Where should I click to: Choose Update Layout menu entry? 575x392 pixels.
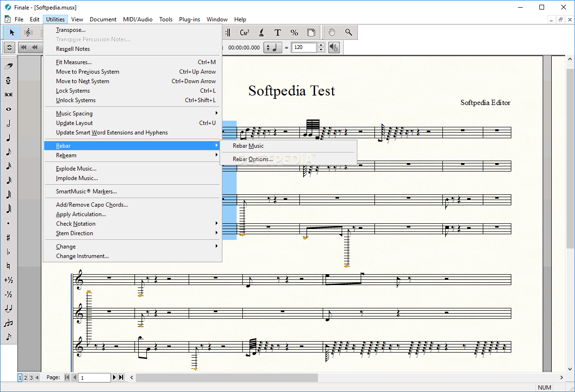click(x=133, y=123)
